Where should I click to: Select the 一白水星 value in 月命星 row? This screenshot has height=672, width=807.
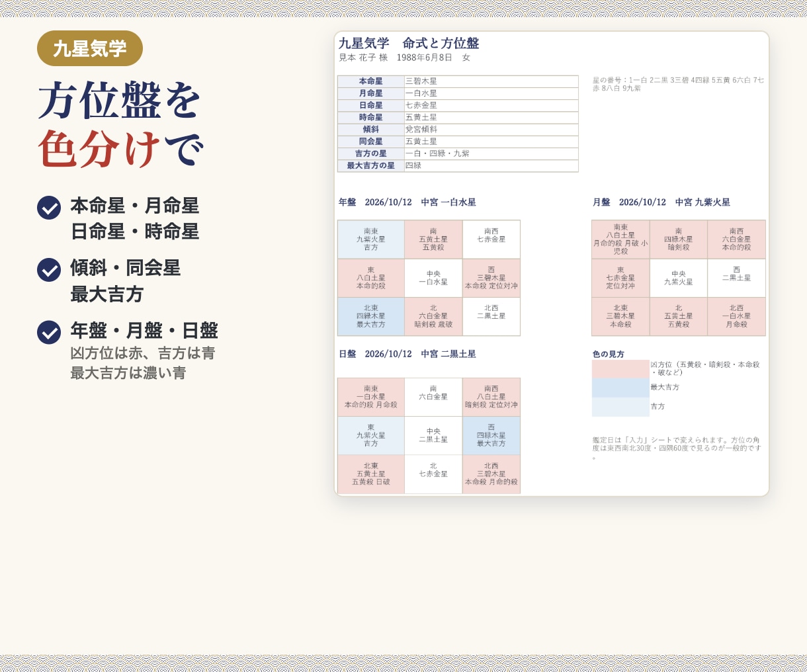(x=491, y=93)
